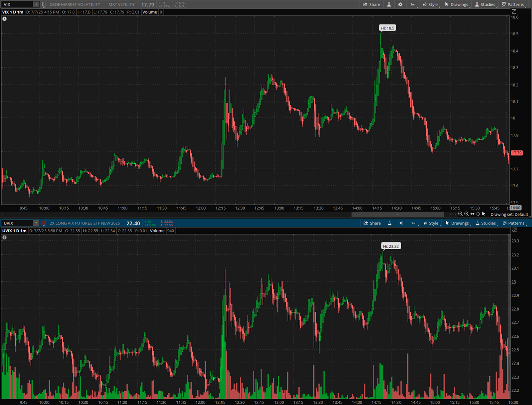Open the Drawings menu on VIX chart
The width and height of the screenshot is (532, 405).
(x=457, y=4)
